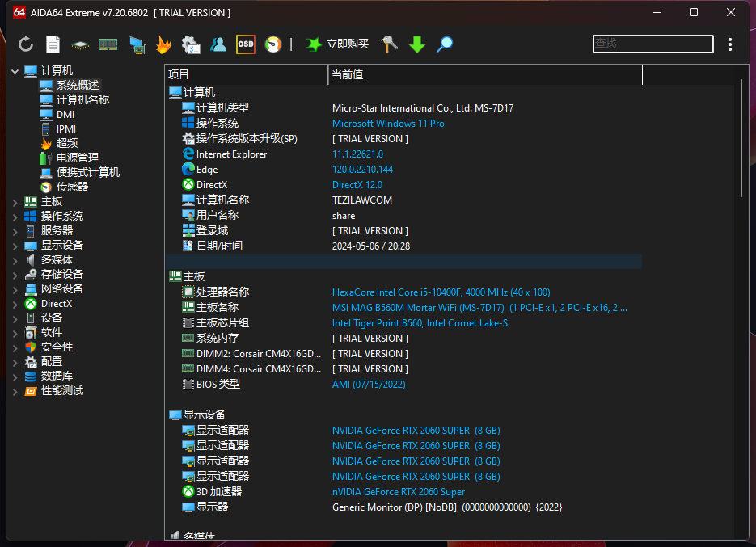The image size is (756, 547).
Task: Click the AMI (07/15/2022) BIOS link
Action: pyautogui.click(x=369, y=385)
